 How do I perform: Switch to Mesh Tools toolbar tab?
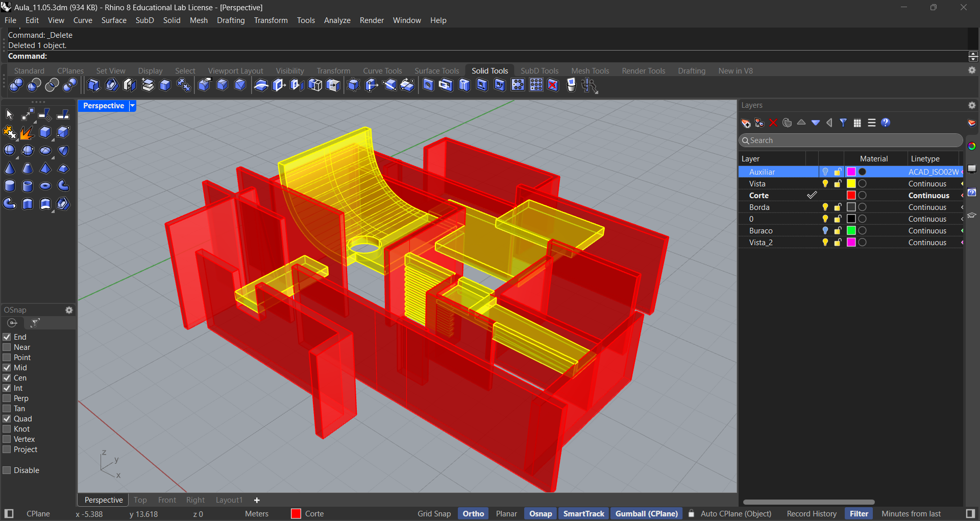(x=590, y=71)
